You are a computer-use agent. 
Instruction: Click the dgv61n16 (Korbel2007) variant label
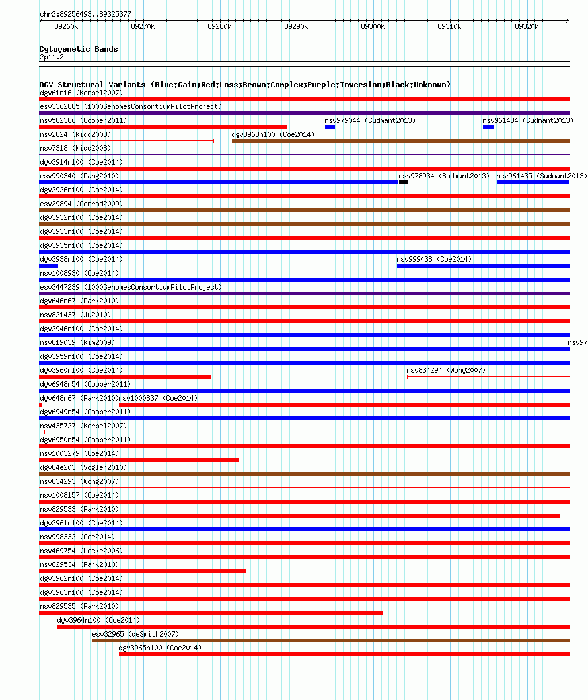pos(81,93)
